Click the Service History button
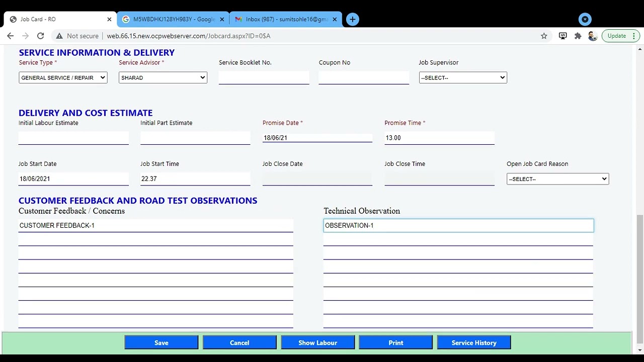644x362 pixels. point(474,343)
